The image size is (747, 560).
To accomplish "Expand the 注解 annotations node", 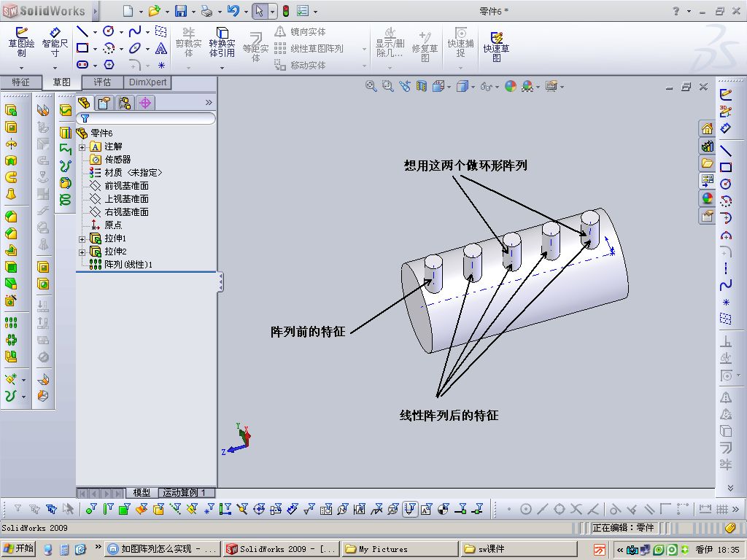I will pyautogui.click(x=82, y=147).
